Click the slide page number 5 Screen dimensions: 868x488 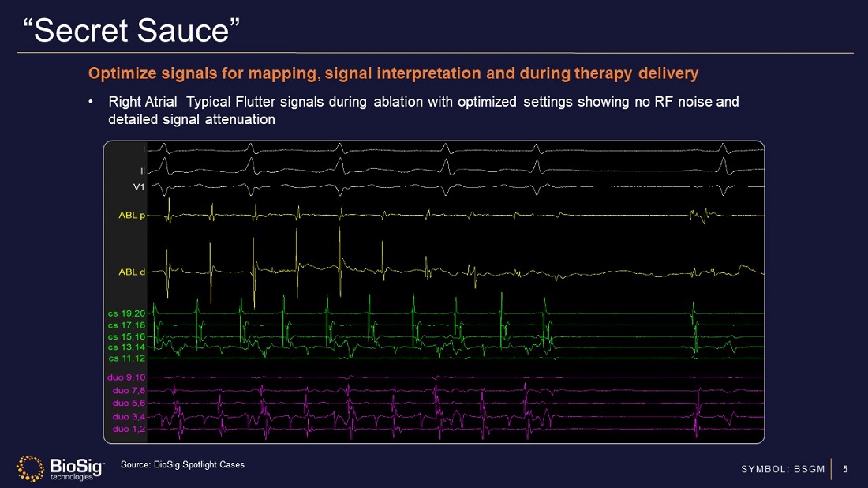tap(846, 470)
